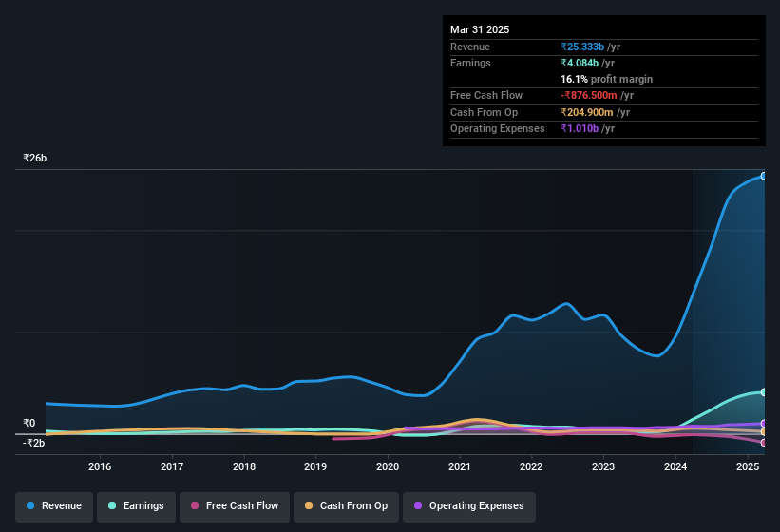This screenshot has height=532, width=780.
Task: Click the -₹2b y-axis label
Action: point(34,443)
